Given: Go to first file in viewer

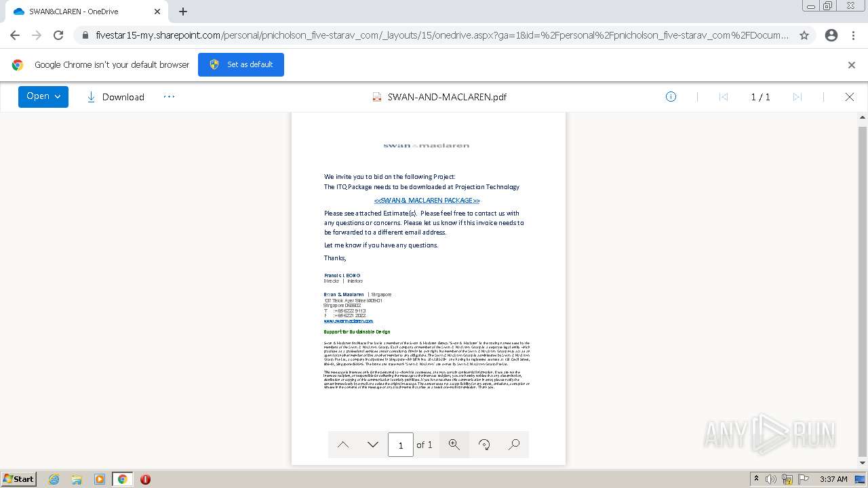Looking at the screenshot, I should tap(724, 97).
